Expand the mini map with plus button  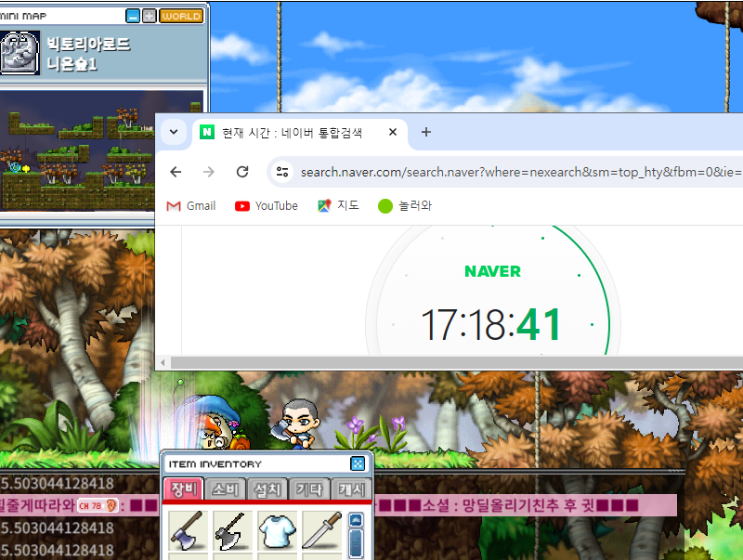[149, 16]
